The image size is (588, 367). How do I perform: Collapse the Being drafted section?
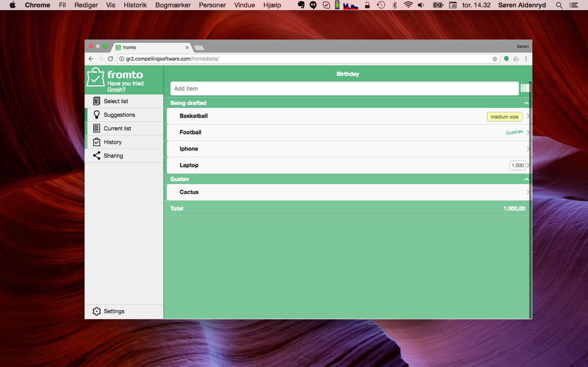coord(526,103)
